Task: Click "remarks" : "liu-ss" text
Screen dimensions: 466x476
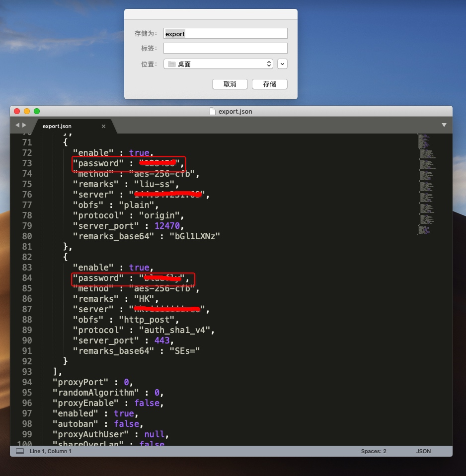Action: click(126, 184)
